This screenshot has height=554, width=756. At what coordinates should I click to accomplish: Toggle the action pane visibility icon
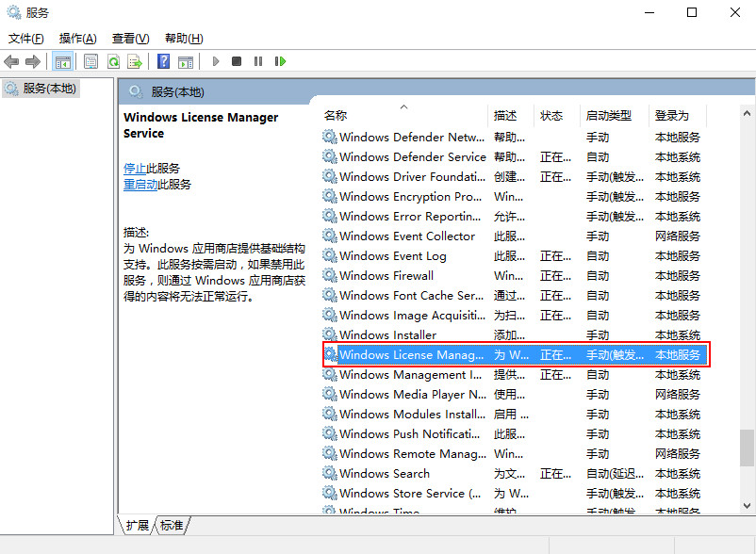pyautogui.click(x=186, y=61)
